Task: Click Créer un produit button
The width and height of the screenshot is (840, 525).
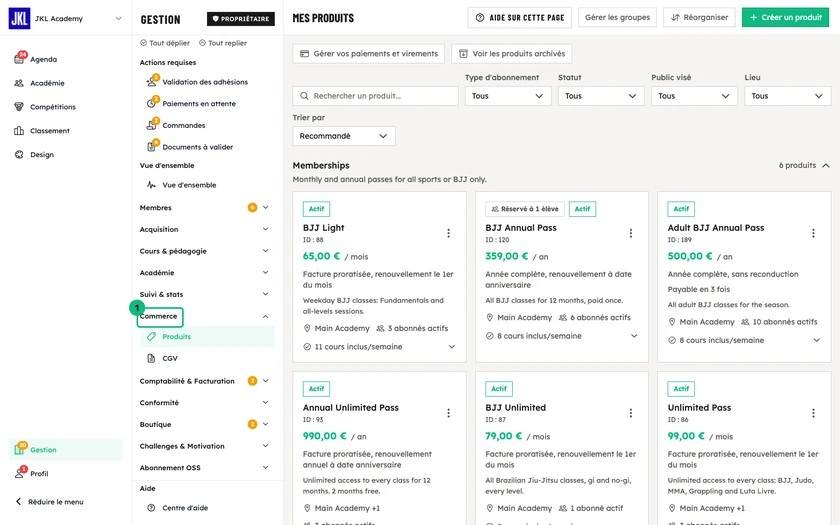Action: coord(785,18)
